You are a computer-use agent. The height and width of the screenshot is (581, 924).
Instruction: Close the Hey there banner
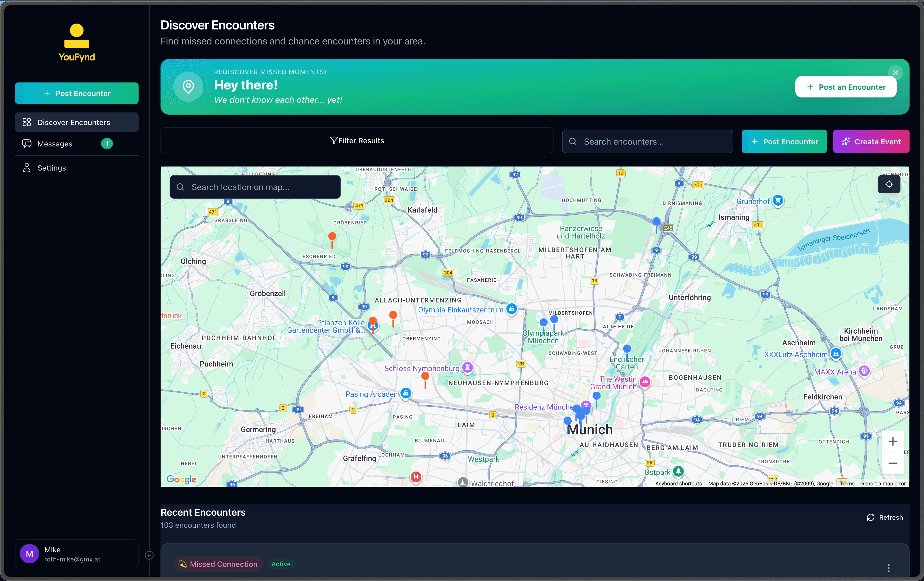[x=896, y=73]
